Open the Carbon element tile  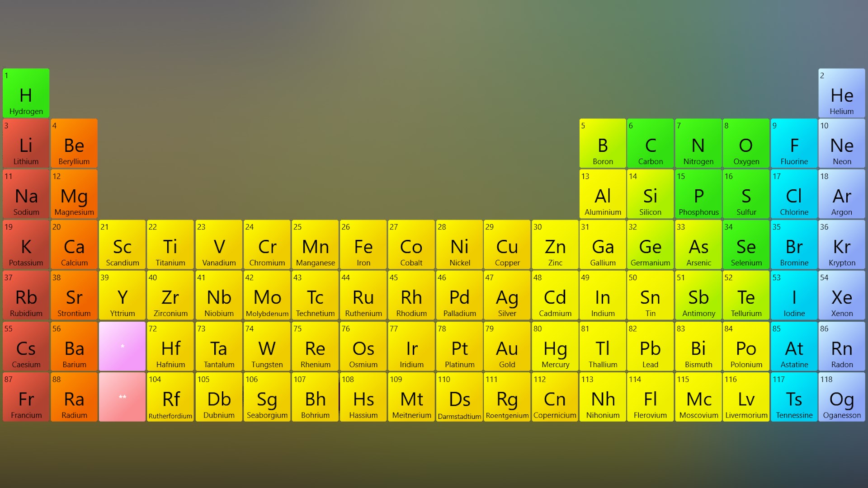650,144
